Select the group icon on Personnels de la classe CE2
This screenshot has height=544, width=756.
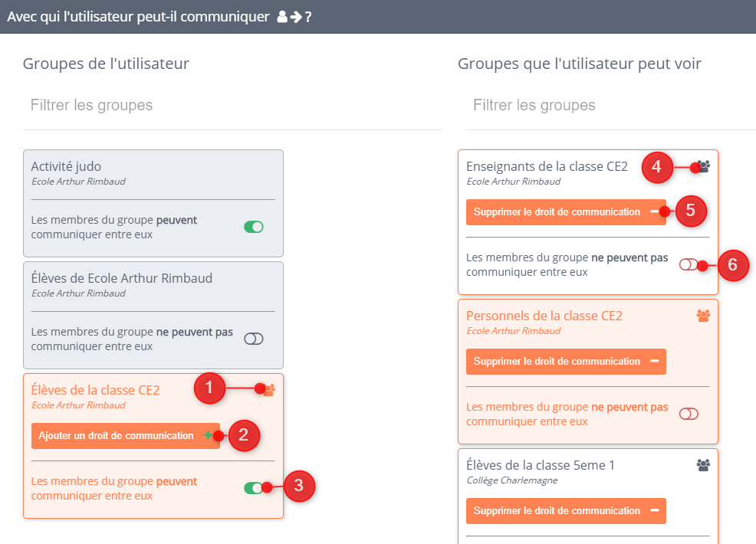click(x=702, y=315)
